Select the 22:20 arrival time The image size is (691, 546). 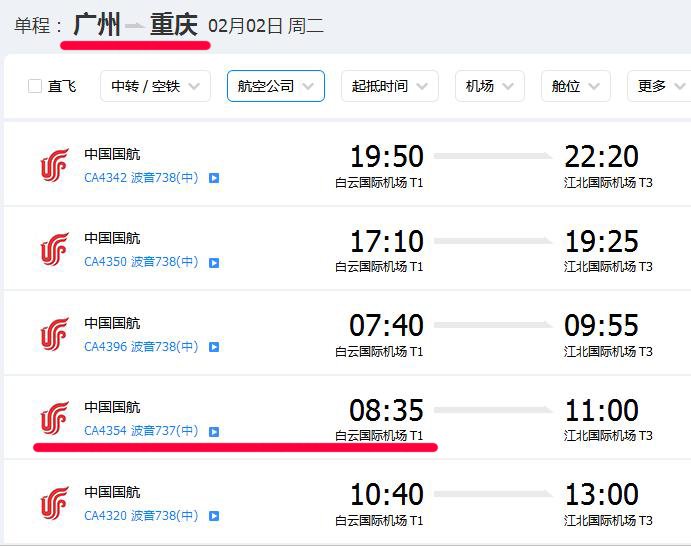(x=602, y=156)
